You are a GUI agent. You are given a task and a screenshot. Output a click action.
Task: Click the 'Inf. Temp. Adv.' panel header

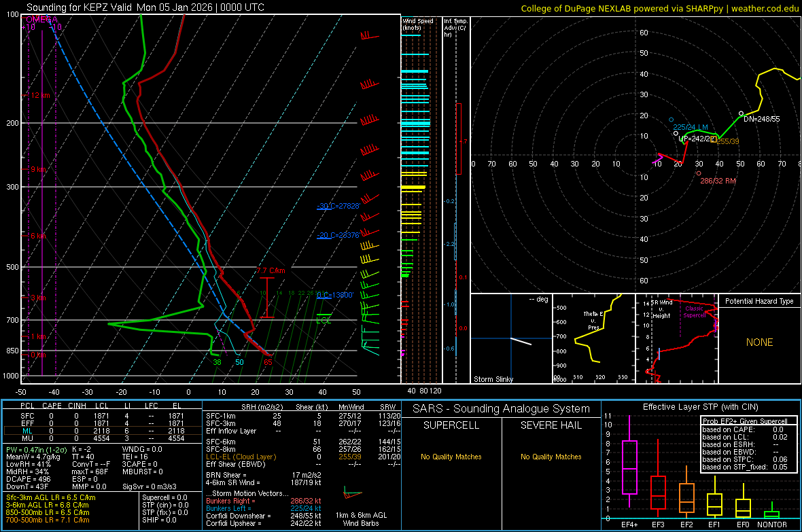pos(455,28)
